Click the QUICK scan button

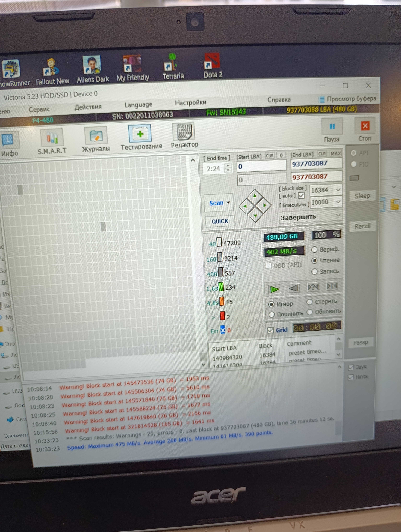pyautogui.click(x=220, y=221)
